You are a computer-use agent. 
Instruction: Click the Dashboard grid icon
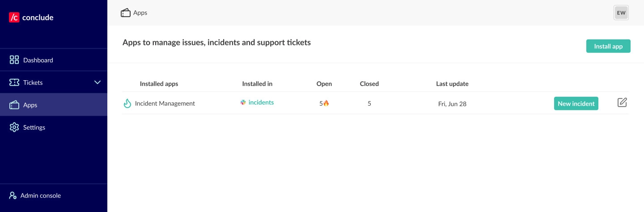tap(14, 60)
